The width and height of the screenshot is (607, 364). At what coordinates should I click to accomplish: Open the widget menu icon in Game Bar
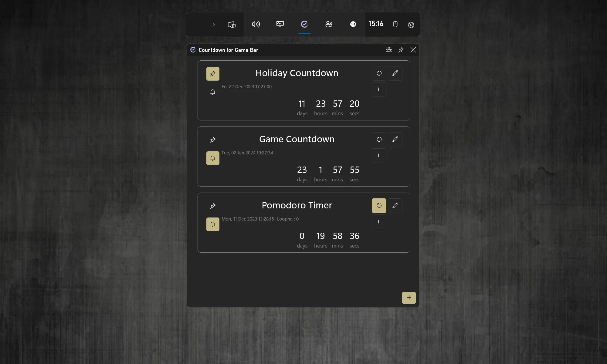pos(232,25)
